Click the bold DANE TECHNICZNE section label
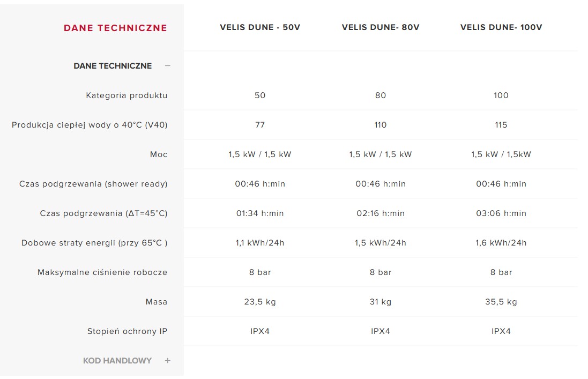 [x=113, y=66]
